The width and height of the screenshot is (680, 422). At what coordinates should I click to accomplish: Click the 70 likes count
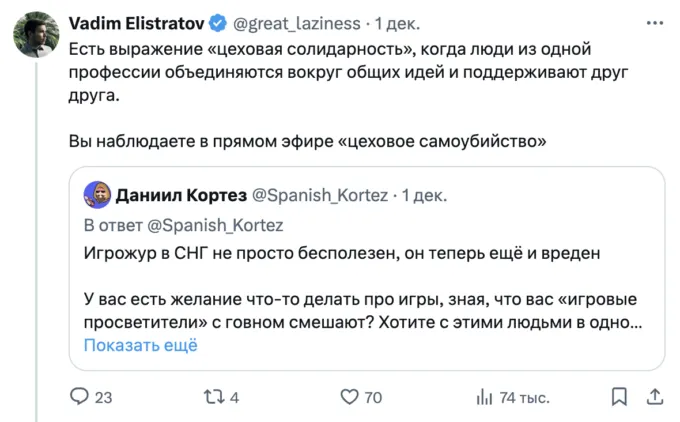(x=373, y=397)
